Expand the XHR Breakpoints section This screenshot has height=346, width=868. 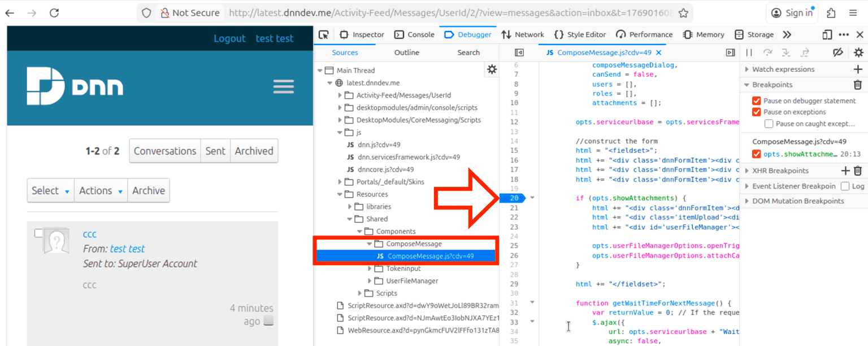[747, 170]
